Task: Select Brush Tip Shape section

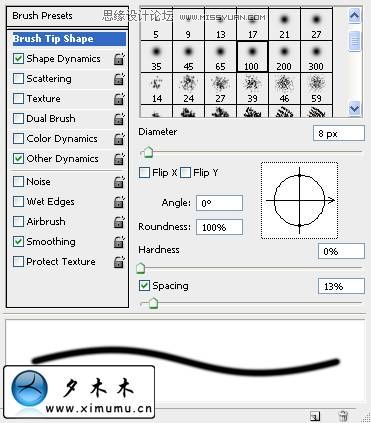Action: point(69,39)
